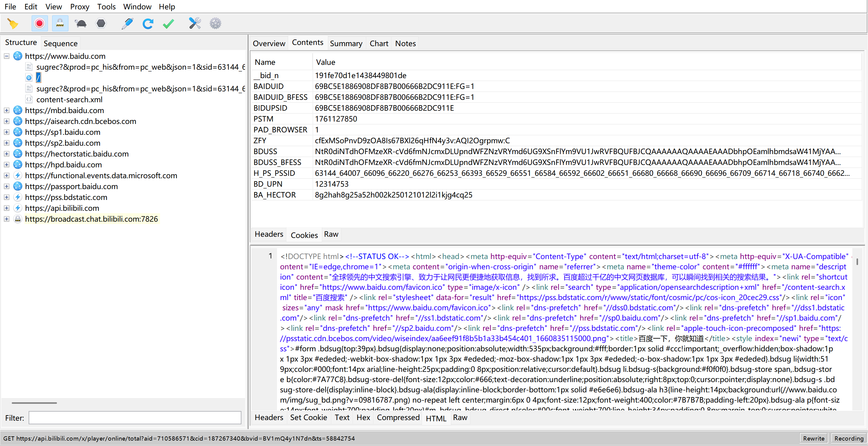The width and height of the screenshot is (868, 446).
Task: Open the Edit menu
Action: pyautogui.click(x=31, y=7)
